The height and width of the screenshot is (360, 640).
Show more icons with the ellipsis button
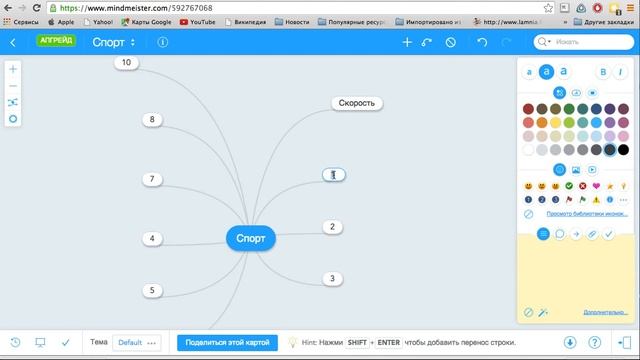(x=623, y=200)
